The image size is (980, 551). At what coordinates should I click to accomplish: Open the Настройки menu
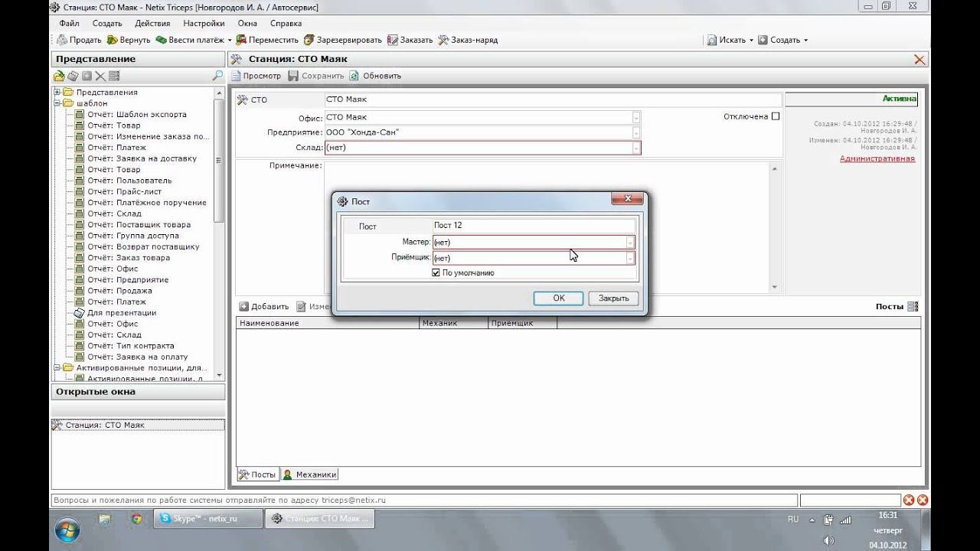(204, 24)
